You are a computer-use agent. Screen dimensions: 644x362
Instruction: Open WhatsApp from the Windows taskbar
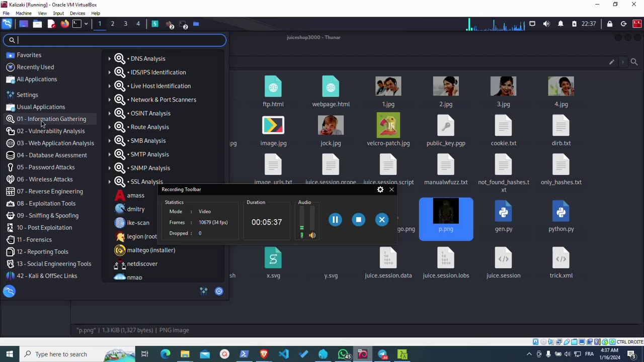click(x=343, y=354)
